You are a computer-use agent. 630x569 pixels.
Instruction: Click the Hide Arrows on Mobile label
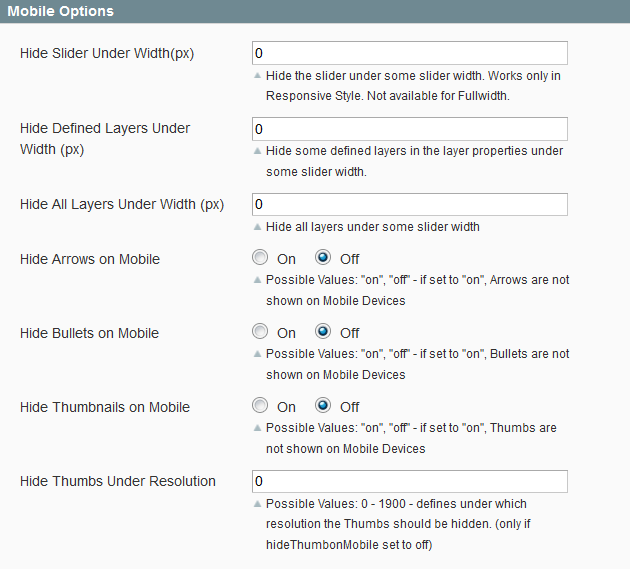click(x=90, y=259)
